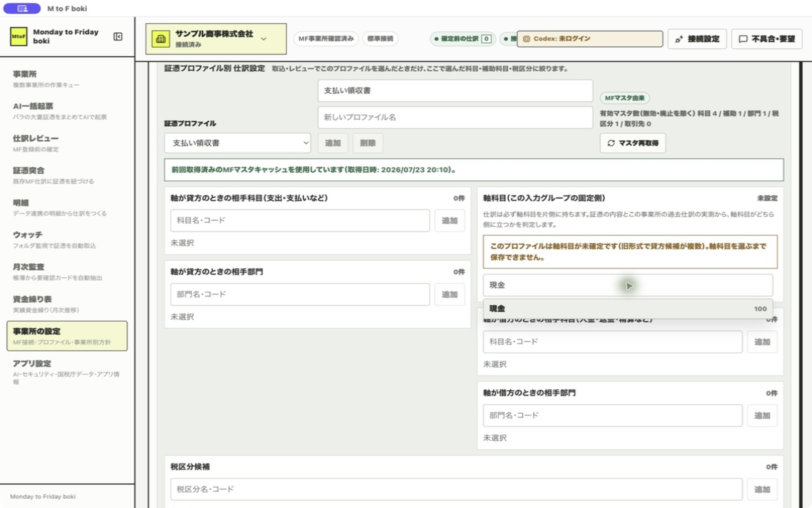Click 追加 for 軸が借方のときの相手部門

tap(762, 416)
